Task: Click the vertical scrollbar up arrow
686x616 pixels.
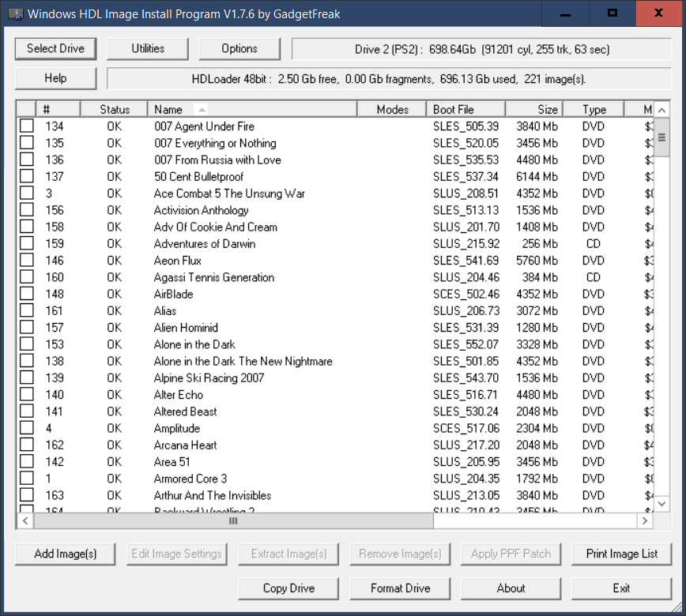Action: pyautogui.click(x=661, y=111)
